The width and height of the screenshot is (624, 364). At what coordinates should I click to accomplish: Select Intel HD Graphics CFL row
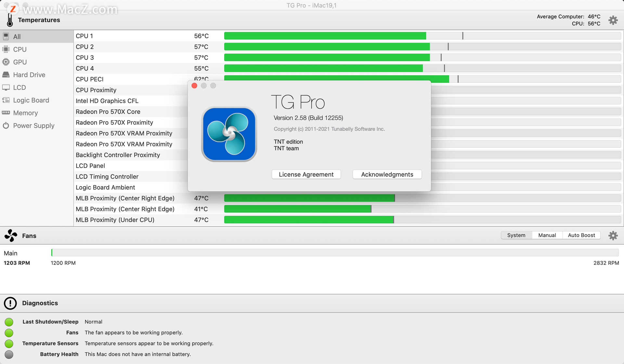[131, 101]
